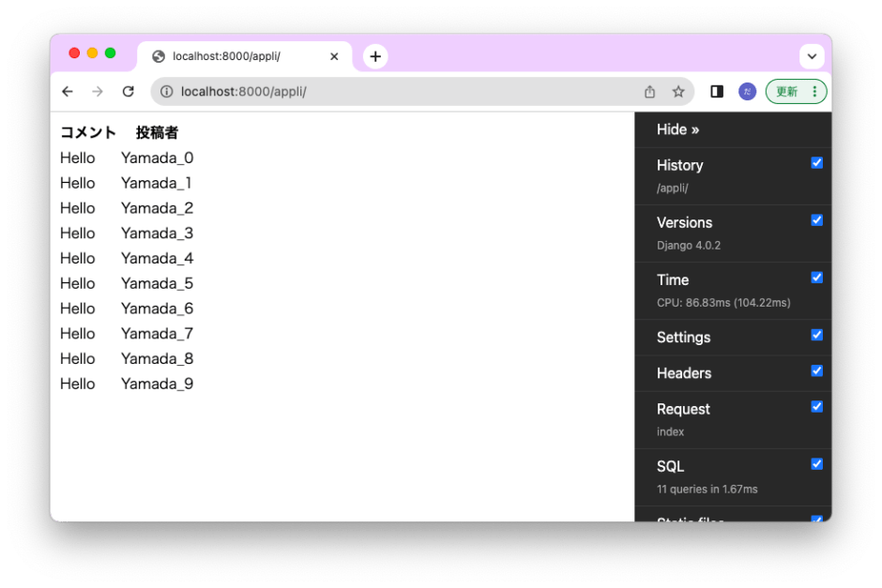Open a new tab with the plus button
Screen dimensions: 882x588
[x=374, y=56]
